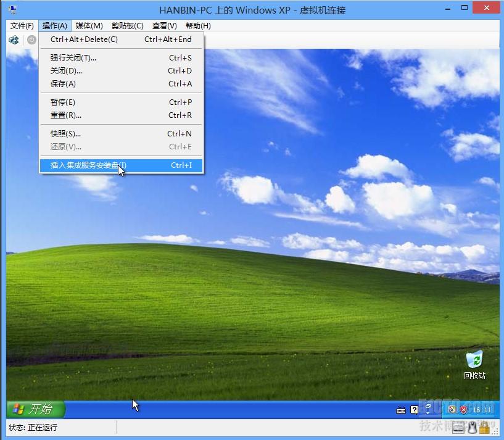Click the keyboard language bar icon in XP taskbar

coord(400,410)
